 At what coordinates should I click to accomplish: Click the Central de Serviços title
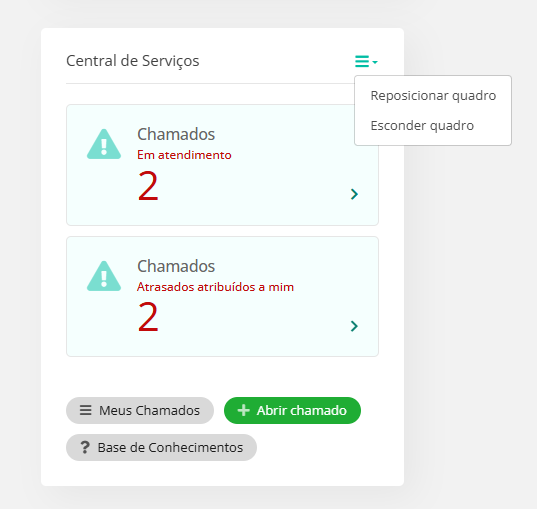coord(133,61)
